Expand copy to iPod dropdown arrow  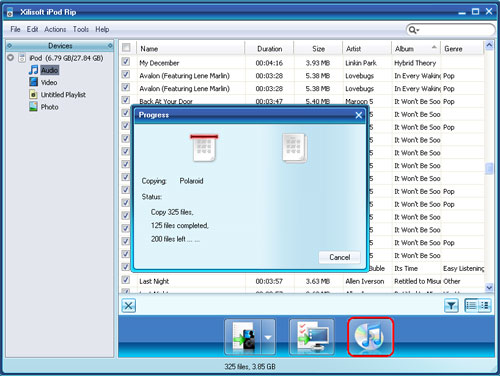tap(268, 337)
